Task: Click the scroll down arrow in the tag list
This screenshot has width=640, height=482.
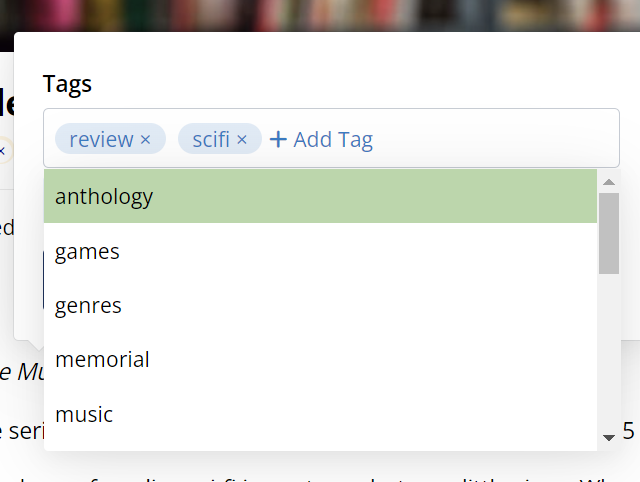Action: (x=608, y=438)
